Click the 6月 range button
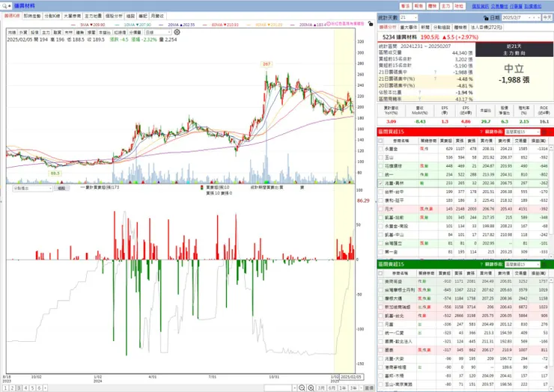The width and height of the screenshot is (554, 392). point(332,388)
